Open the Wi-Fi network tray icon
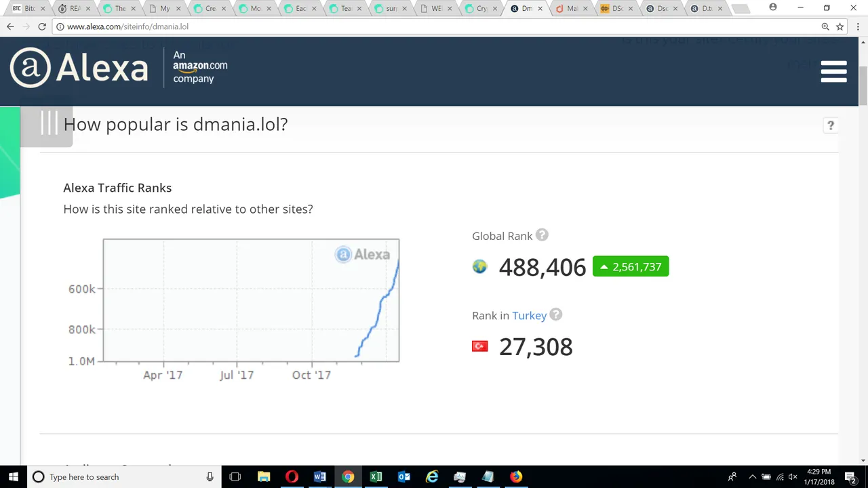The width and height of the screenshot is (868, 488). coord(780,476)
